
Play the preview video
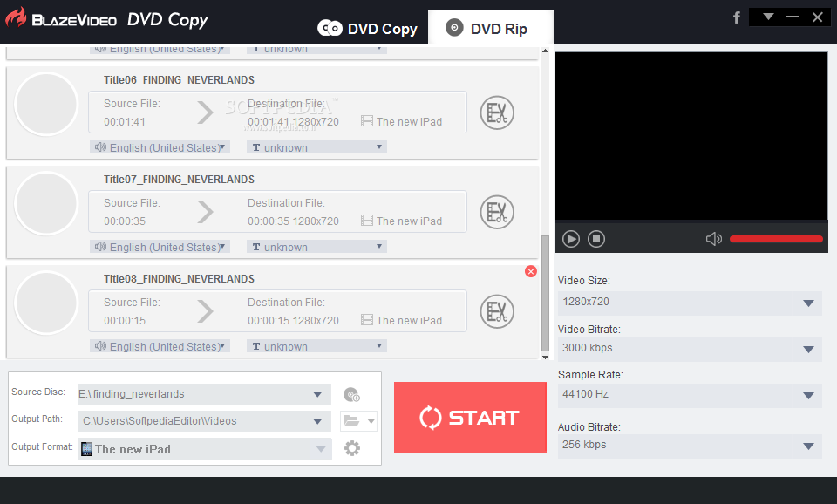coord(570,239)
